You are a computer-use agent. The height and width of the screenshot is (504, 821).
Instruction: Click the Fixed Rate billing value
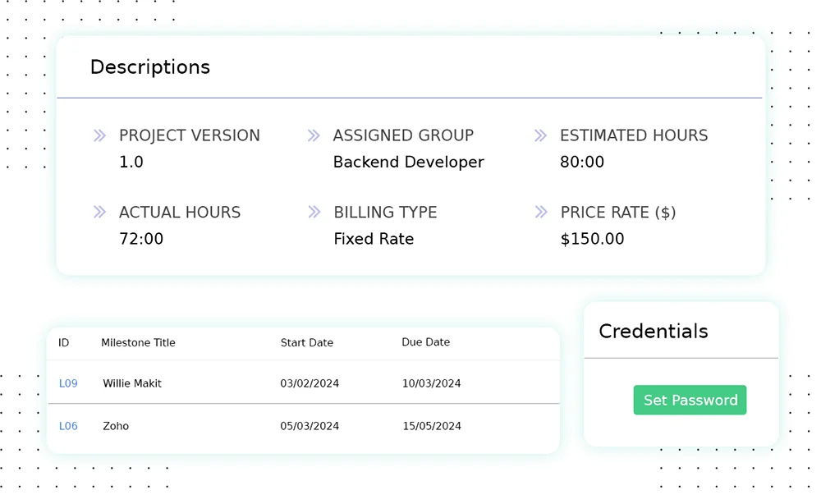point(374,239)
